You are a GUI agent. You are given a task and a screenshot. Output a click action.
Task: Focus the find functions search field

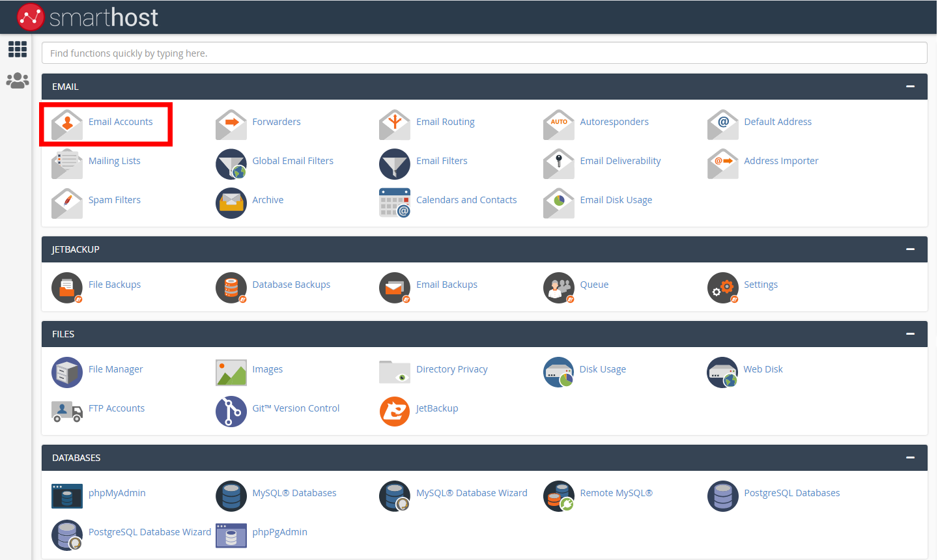[484, 53]
